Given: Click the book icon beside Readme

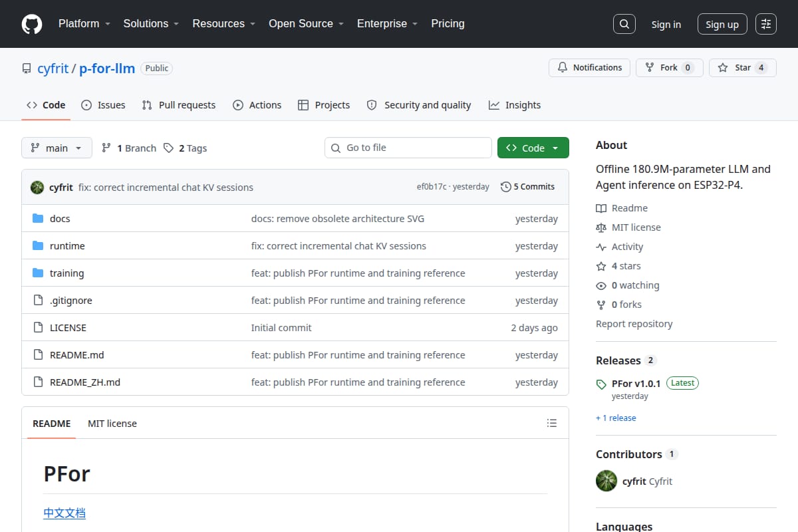Looking at the screenshot, I should pos(601,208).
